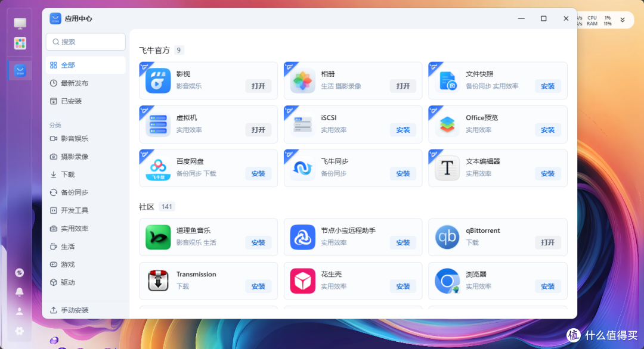Install the iSCSI app

[403, 130]
